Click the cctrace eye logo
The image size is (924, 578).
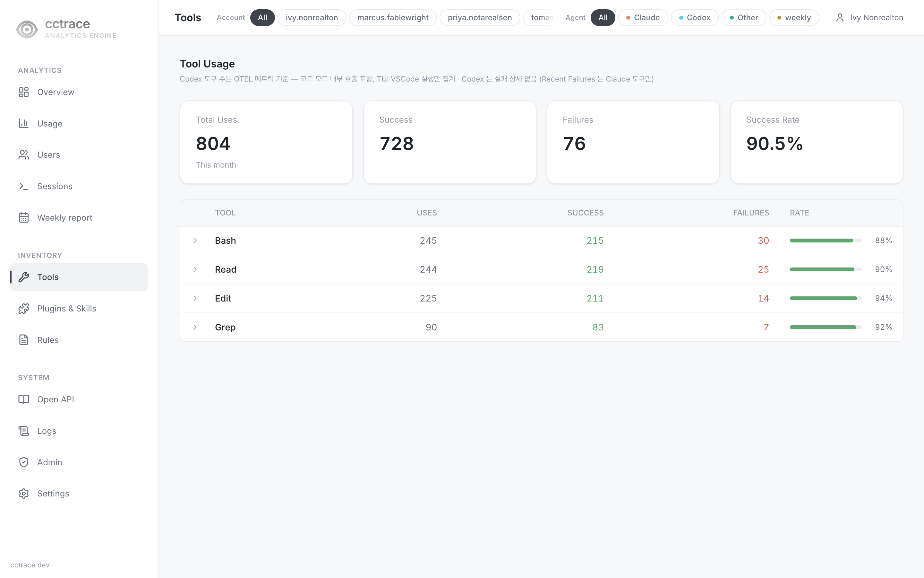27,30
